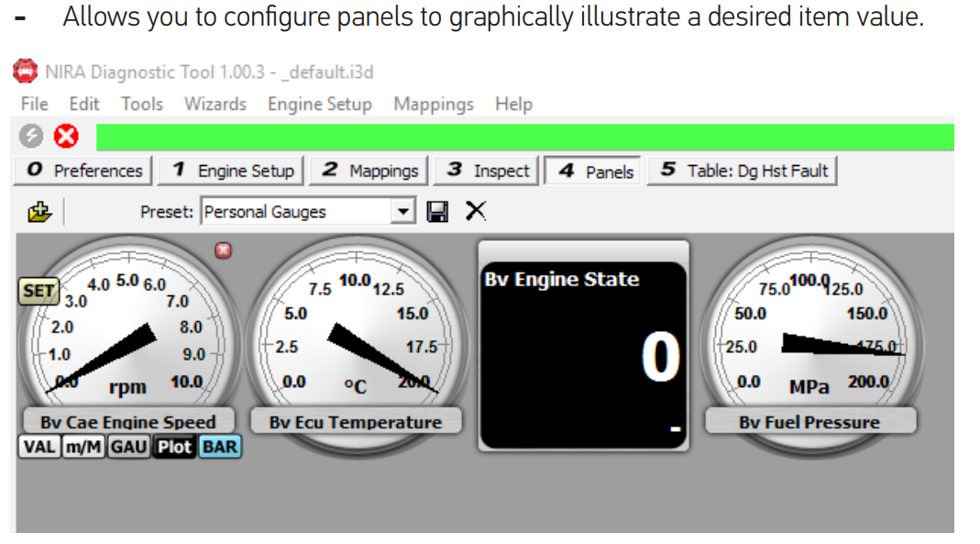Delete preset using the black X icon
This screenshot has height=544, width=980.
point(476,211)
